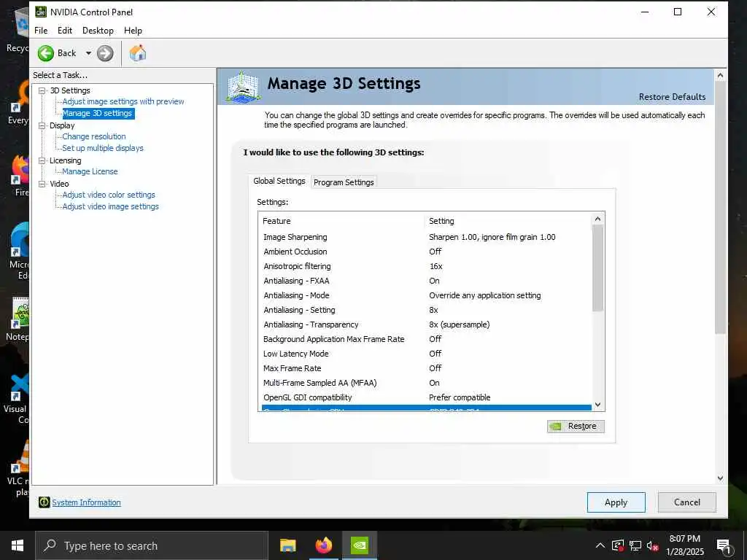Click the Type here to search box
The width and height of the screenshot is (747, 560).
tap(151, 545)
